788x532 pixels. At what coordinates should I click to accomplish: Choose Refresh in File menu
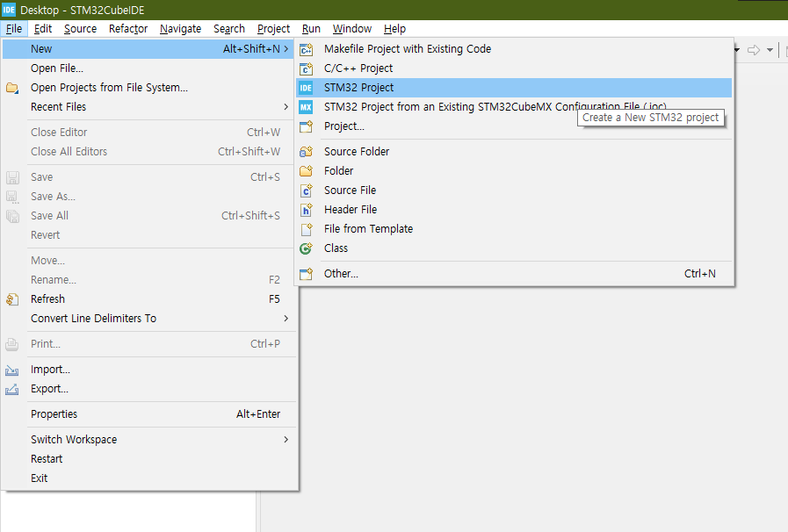148,298
